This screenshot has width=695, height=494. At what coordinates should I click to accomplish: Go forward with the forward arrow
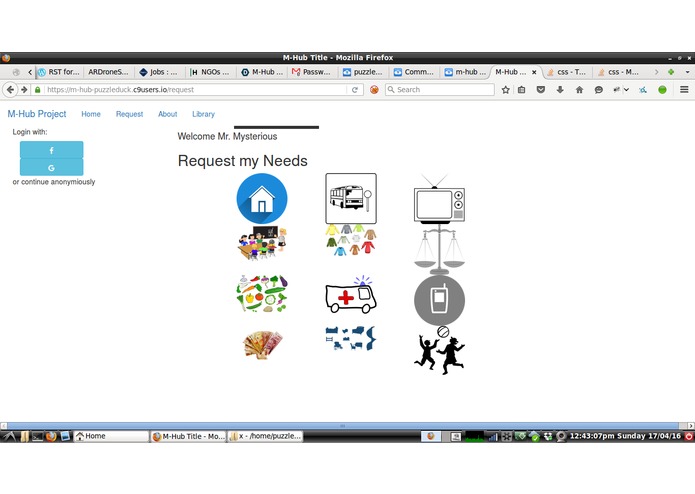pos(24,89)
